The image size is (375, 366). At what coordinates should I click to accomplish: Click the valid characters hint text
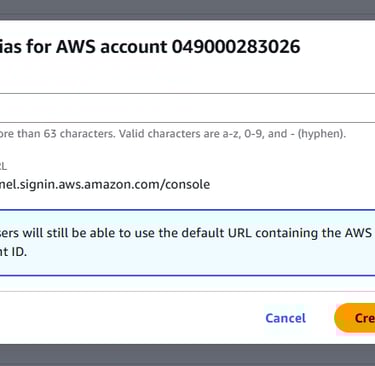coord(173,134)
